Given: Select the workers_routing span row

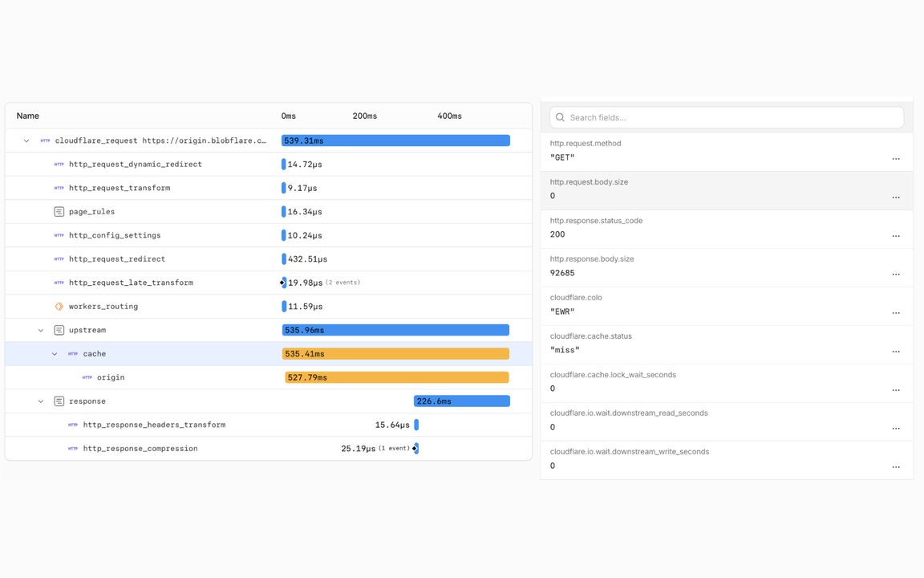Looking at the screenshot, I should [x=269, y=307].
